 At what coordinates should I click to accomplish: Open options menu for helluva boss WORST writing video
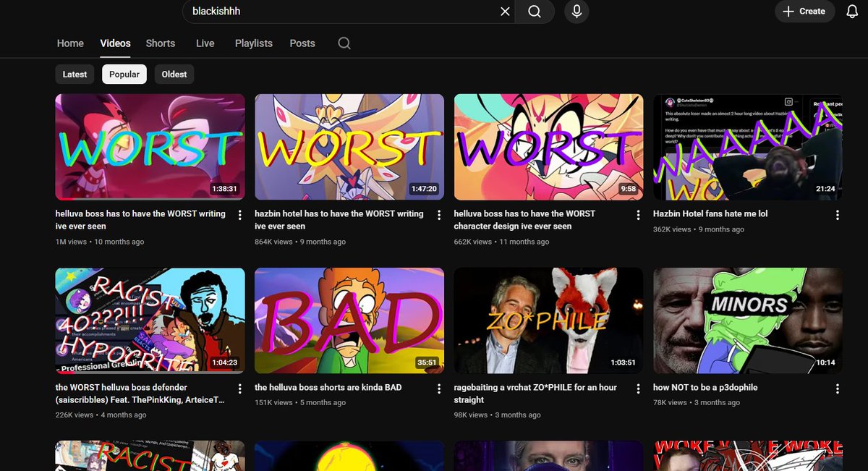239,215
